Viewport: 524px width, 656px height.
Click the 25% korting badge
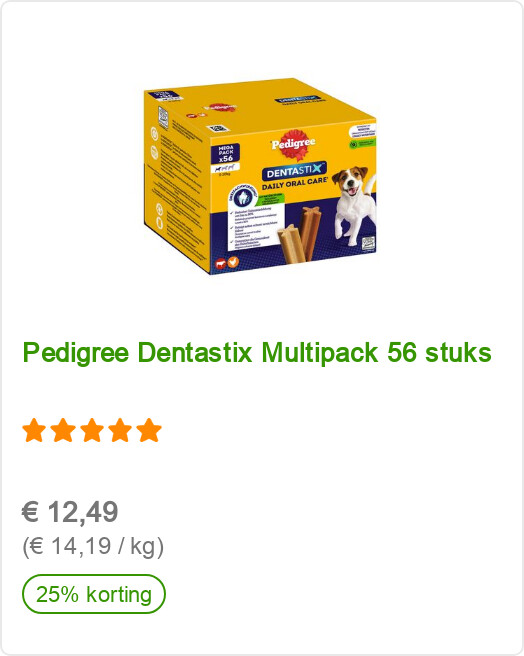(x=94, y=594)
